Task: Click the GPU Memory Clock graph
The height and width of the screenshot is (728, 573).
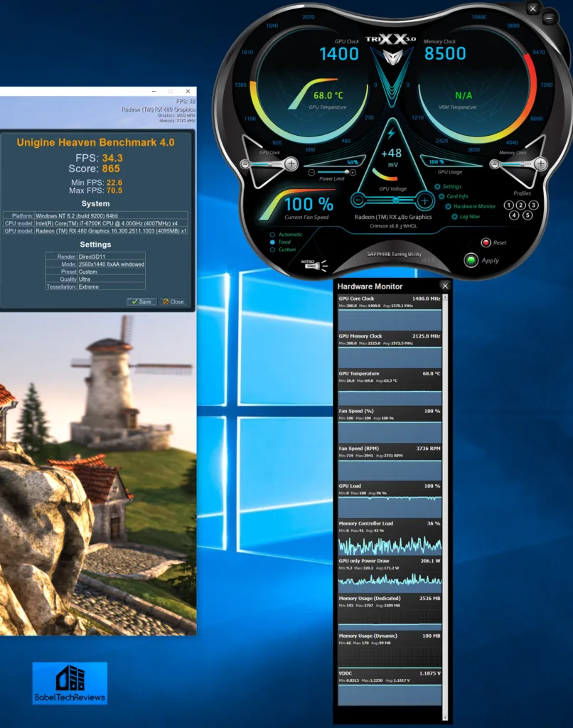Action: click(x=390, y=357)
